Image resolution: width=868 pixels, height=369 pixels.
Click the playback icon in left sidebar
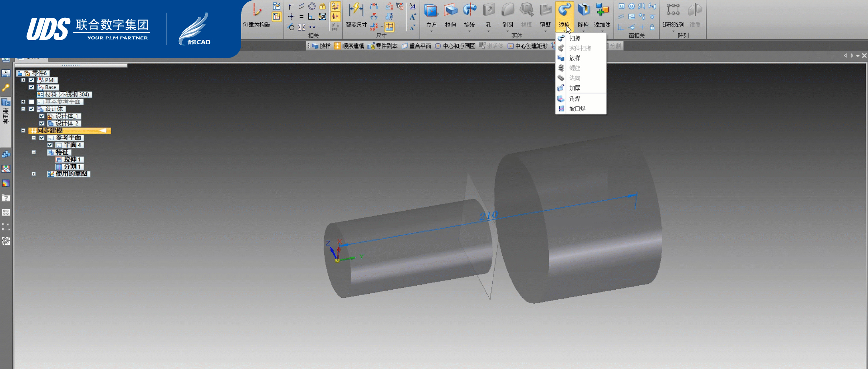point(6,73)
